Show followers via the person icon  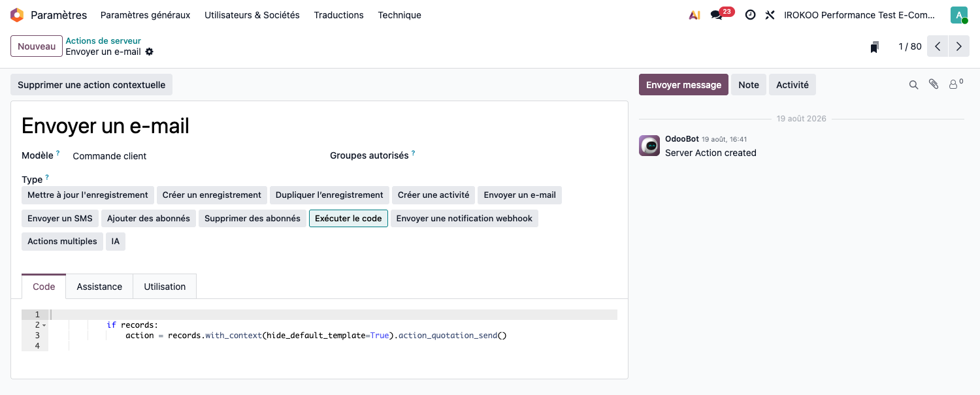956,84
